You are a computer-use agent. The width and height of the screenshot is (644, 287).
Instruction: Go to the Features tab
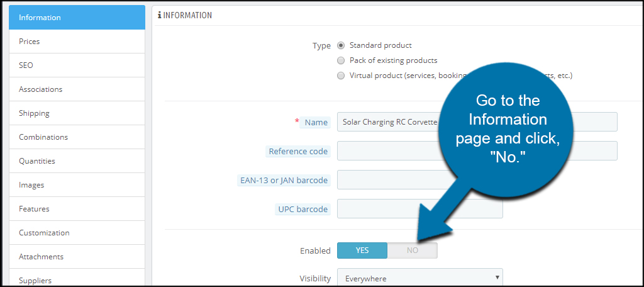(77, 209)
